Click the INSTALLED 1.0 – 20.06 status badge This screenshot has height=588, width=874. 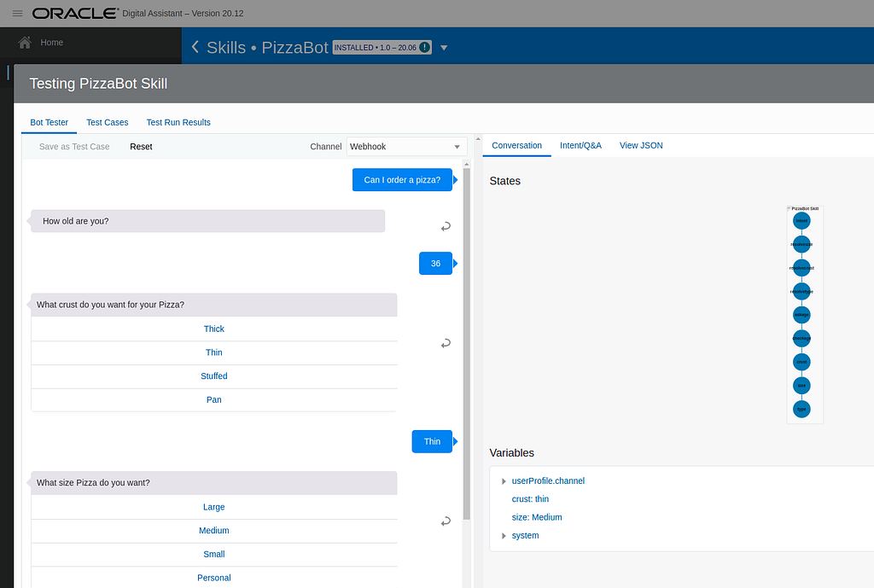tap(382, 48)
